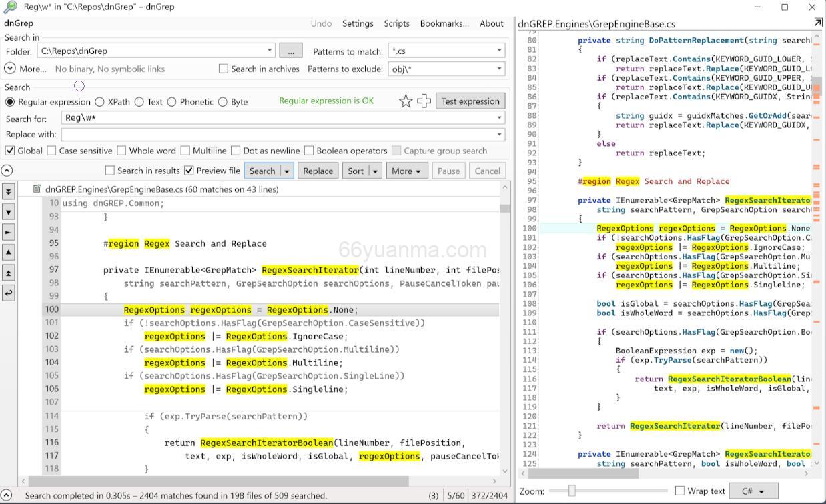The width and height of the screenshot is (826, 504).
Task: Pop out the preview pane with arrow icon
Action: 817,23
